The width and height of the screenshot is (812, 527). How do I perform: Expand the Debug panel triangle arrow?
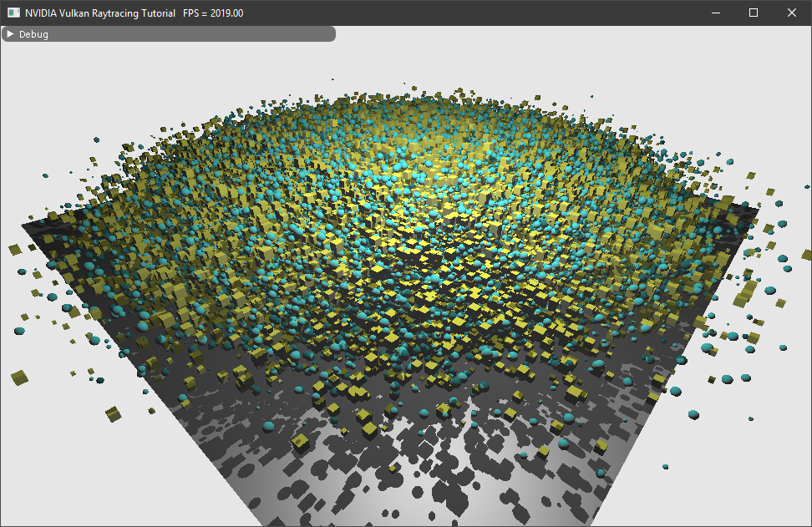10,34
